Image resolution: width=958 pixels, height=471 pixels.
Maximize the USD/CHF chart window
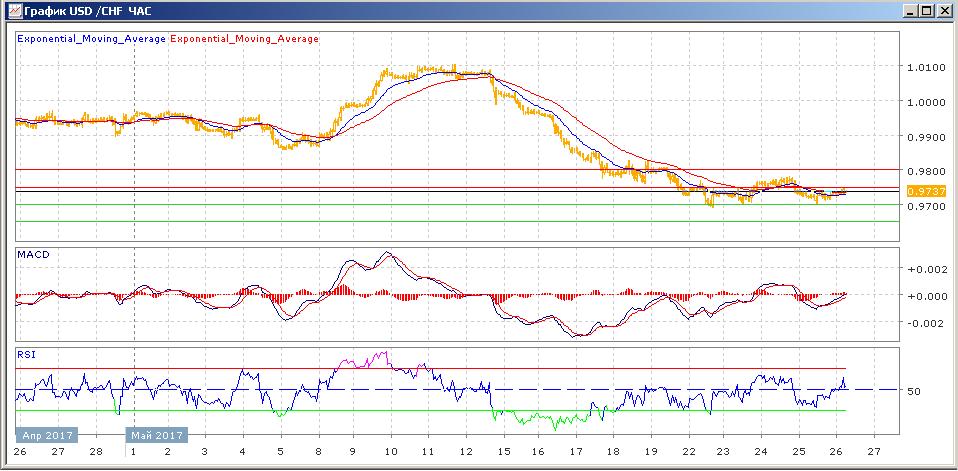(x=927, y=11)
